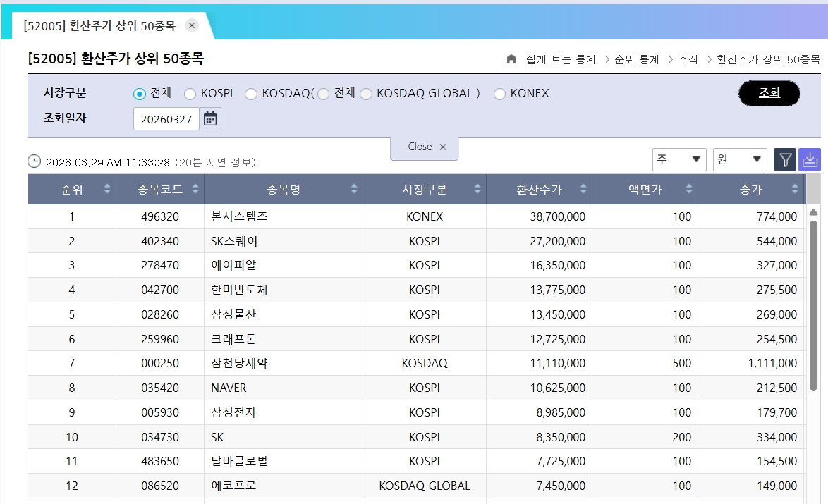Click the home icon in breadcrumb

[x=511, y=59]
